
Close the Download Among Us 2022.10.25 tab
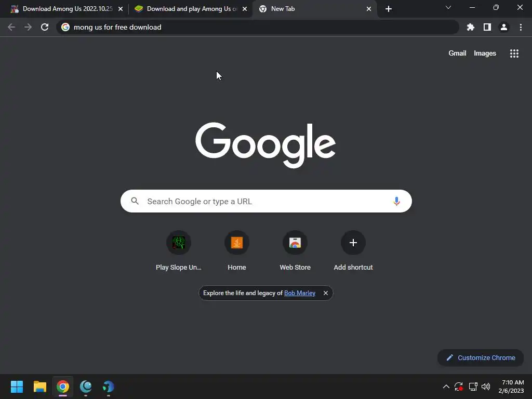(121, 9)
